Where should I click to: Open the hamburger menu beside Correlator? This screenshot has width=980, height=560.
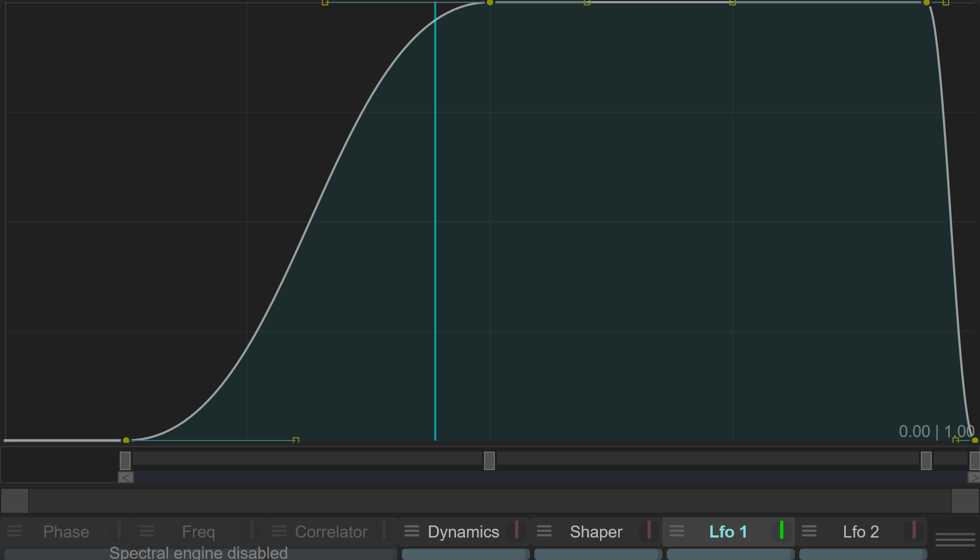click(279, 531)
